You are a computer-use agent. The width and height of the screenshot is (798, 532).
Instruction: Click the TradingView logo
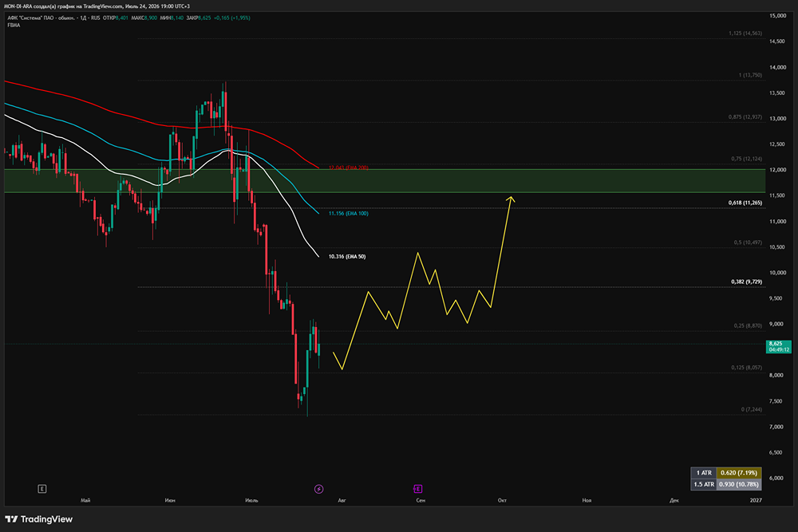[x=38, y=519]
